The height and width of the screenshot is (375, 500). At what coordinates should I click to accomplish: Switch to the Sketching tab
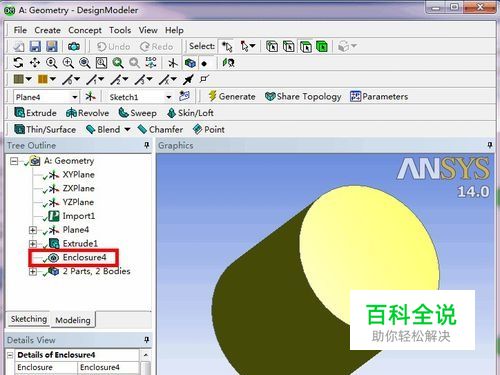tap(29, 319)
